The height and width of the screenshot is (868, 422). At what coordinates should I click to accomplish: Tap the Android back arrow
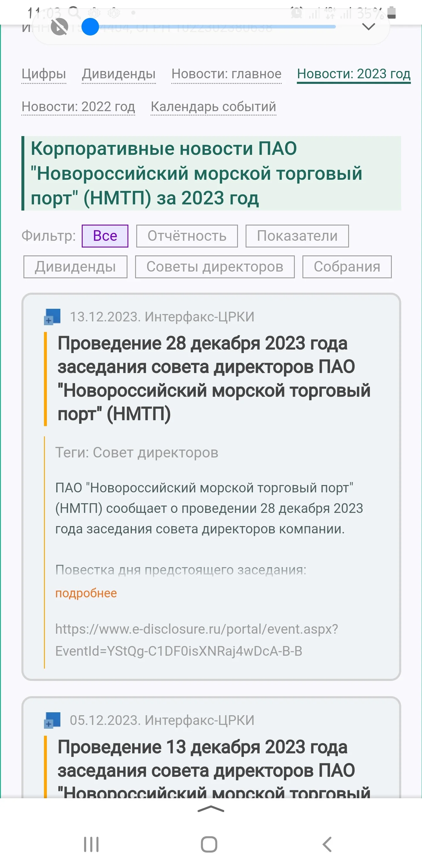coord(327,844)
